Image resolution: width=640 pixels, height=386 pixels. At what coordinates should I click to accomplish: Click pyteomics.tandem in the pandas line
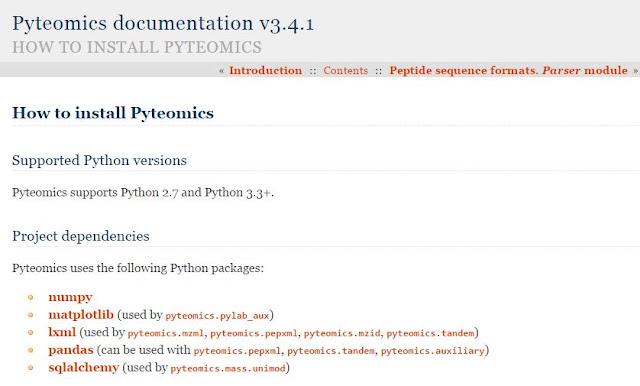pyautogui.click(x=331, y=351)
